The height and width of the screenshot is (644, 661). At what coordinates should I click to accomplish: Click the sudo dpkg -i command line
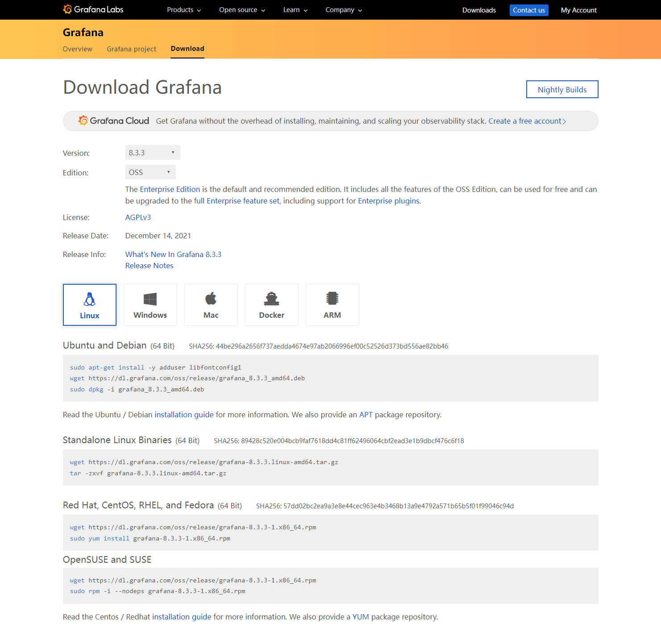(137, 389)
